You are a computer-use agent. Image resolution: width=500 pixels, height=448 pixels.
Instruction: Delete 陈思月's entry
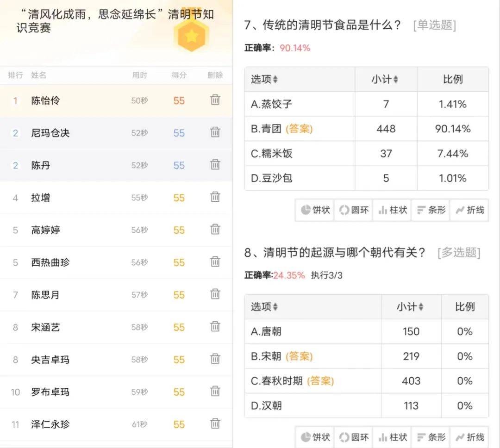tap(215, 294)
